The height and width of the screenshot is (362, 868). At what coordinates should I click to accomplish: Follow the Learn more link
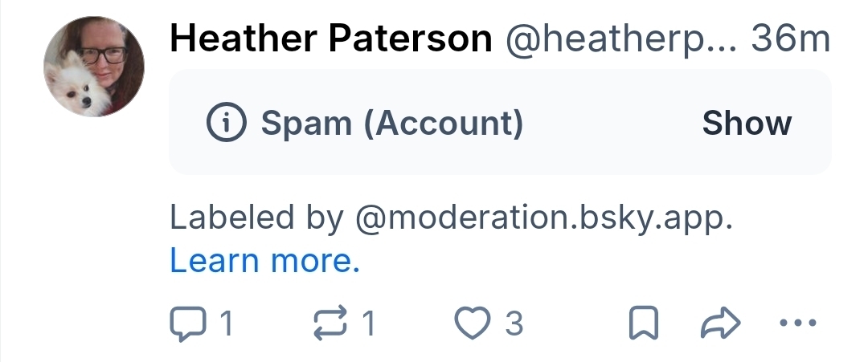tap(264, 261)
